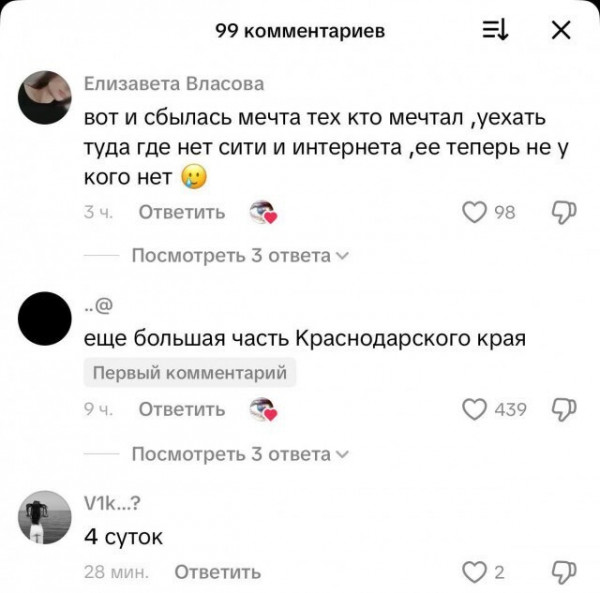Reply to Елизавета Власова's comment
The height and width of the screenshot is (593, 600).
click(182, 212)
